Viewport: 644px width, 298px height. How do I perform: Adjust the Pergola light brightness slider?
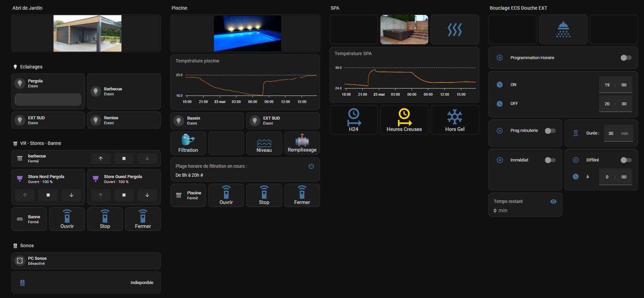48,99
